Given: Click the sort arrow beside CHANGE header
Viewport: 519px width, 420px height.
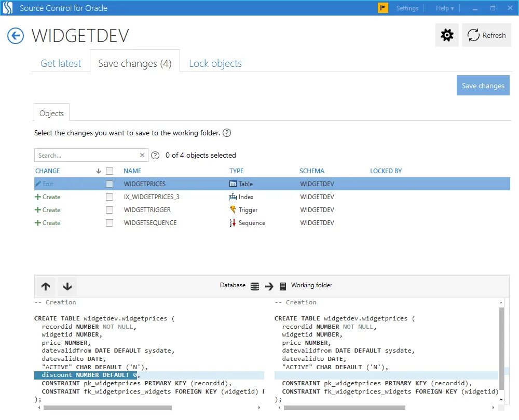Looking at the screenshot, I should click(98, 171).
